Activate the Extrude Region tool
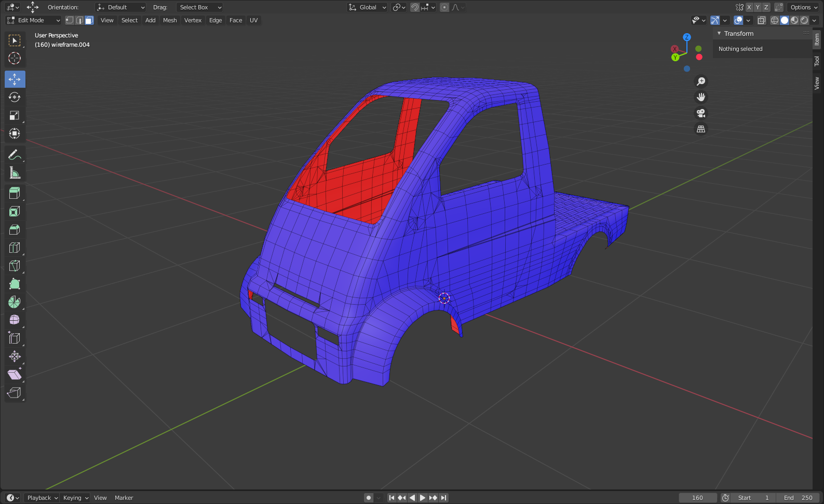 tap(15, 193)
